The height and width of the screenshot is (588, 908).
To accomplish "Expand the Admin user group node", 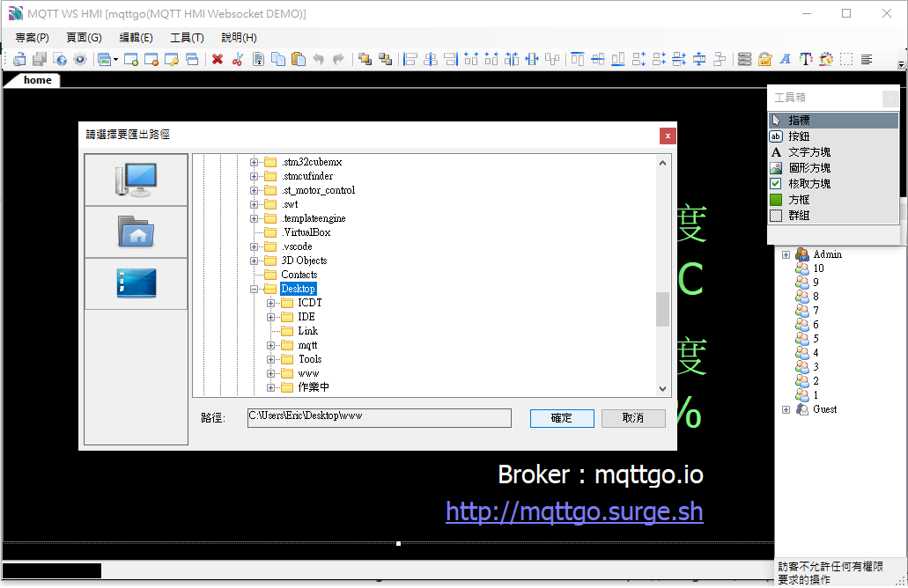I will [786, 254].
